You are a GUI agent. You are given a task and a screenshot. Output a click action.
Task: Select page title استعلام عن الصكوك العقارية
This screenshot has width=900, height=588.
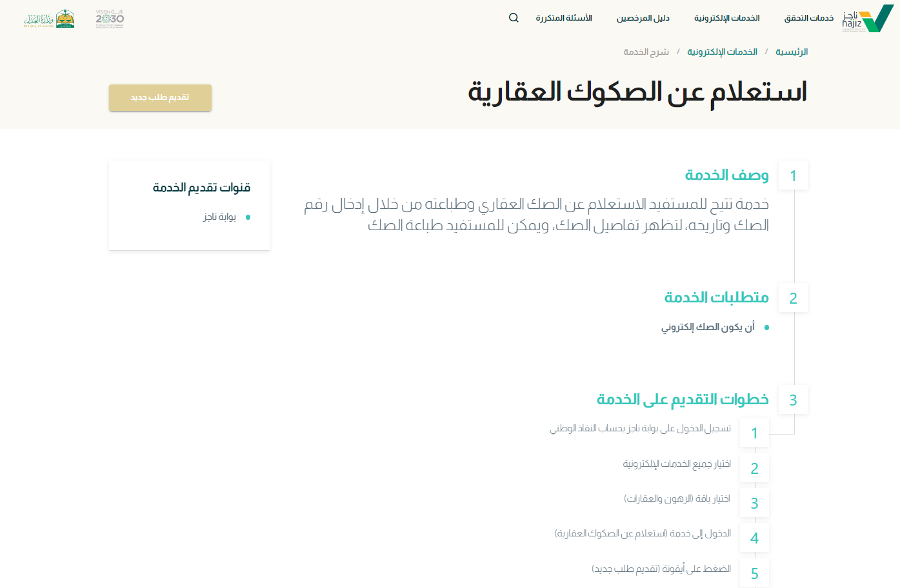coord(637,92)
